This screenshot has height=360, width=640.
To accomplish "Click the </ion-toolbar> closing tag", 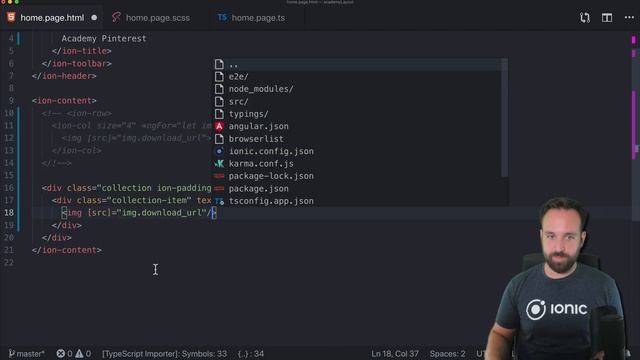I will click(x=76, y=64).
